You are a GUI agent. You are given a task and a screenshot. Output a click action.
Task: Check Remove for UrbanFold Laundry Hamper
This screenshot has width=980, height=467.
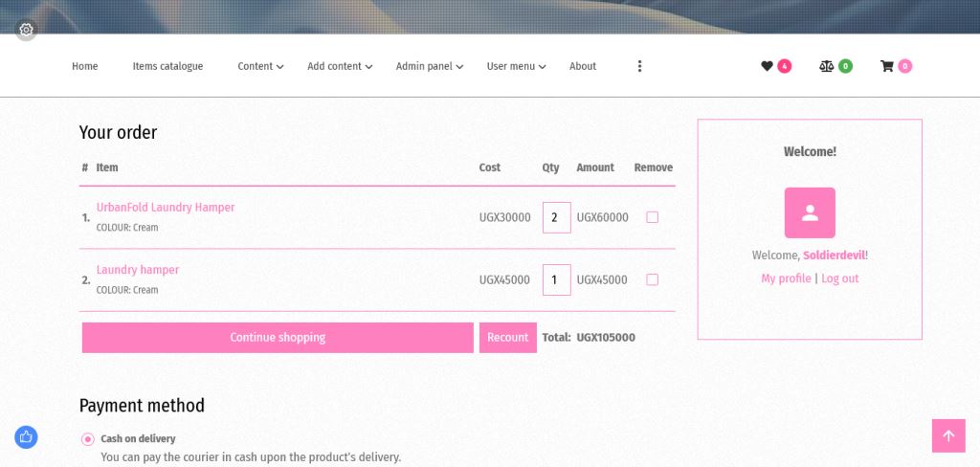click(x=653, y=217)
